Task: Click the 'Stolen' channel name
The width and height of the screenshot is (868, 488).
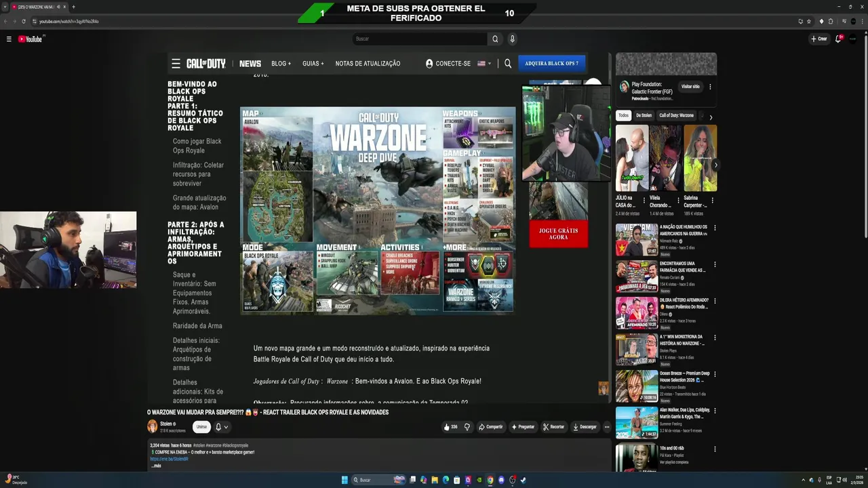Action: (166, 424)
